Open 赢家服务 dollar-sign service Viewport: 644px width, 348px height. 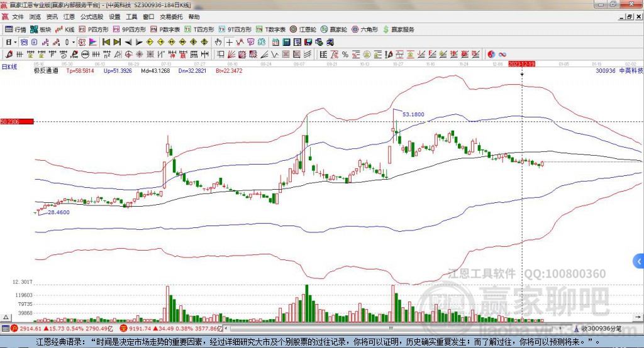[398, 30]
